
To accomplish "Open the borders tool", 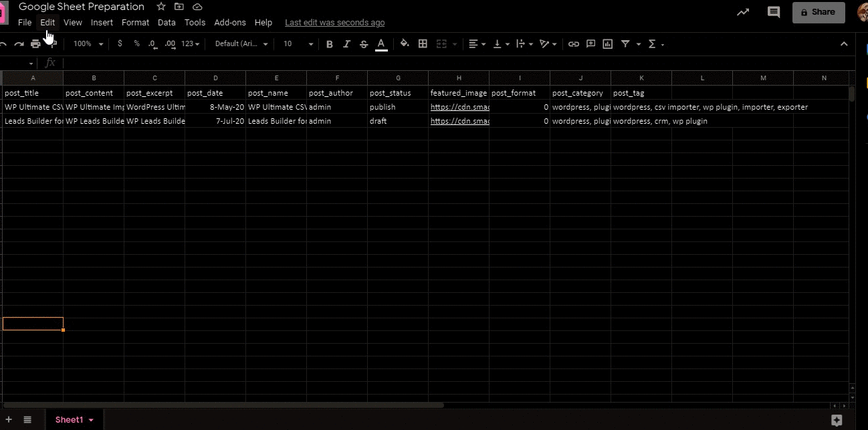I will click(x=423, y=43).
